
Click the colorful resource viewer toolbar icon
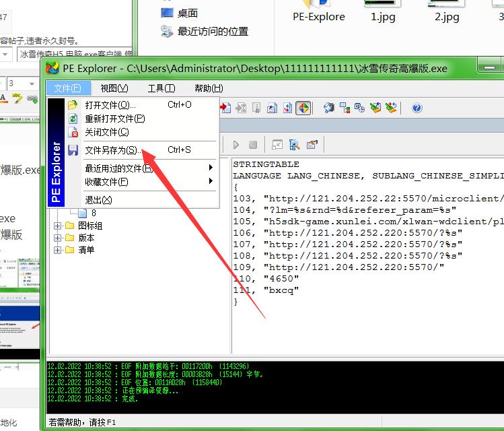point(303,108)
